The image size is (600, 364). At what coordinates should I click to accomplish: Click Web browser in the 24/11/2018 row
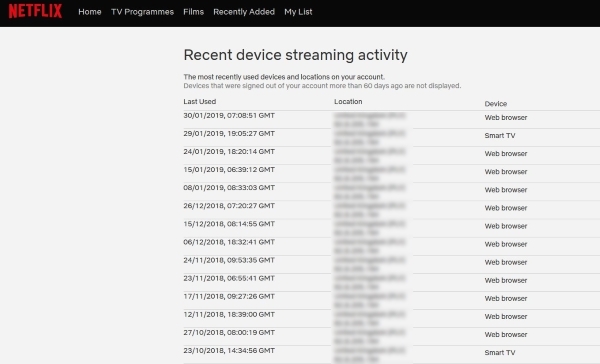pos(506,262)
